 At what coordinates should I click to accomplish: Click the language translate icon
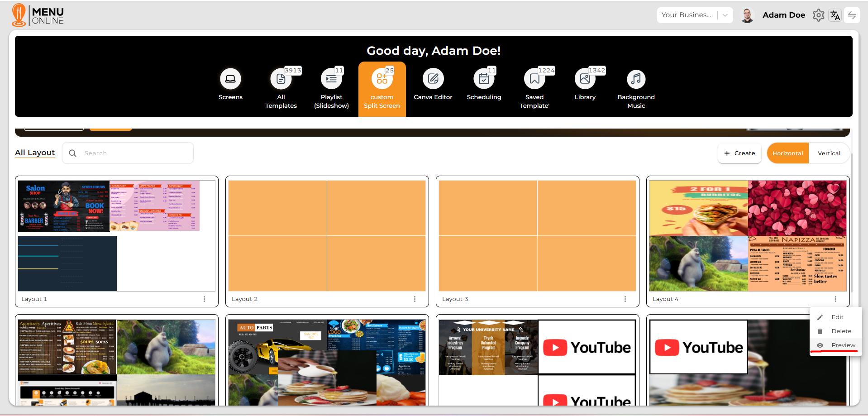coord(835,15)
